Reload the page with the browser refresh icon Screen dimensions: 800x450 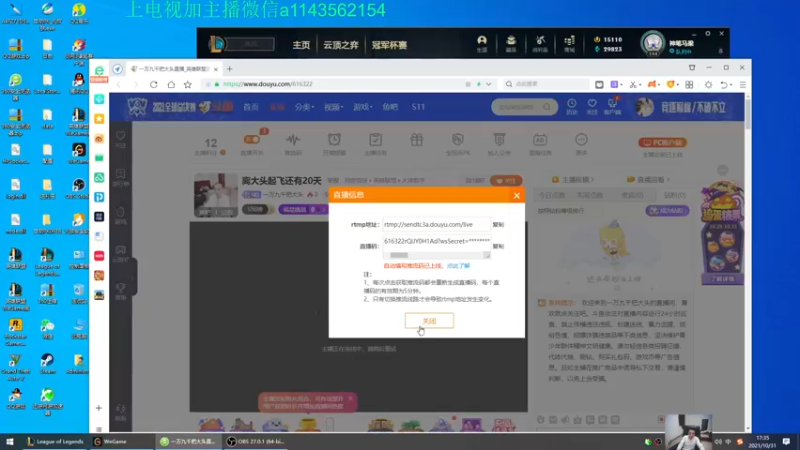(x=154, y=84)
